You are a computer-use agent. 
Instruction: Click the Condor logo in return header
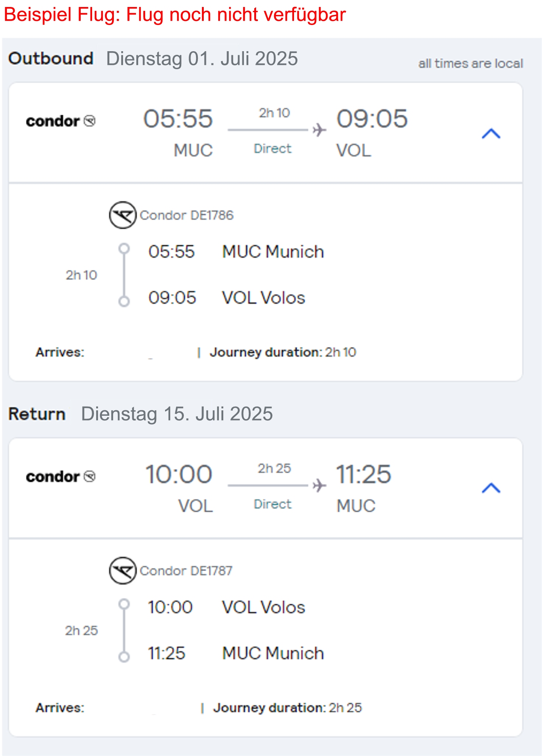[x=61, y=477]
